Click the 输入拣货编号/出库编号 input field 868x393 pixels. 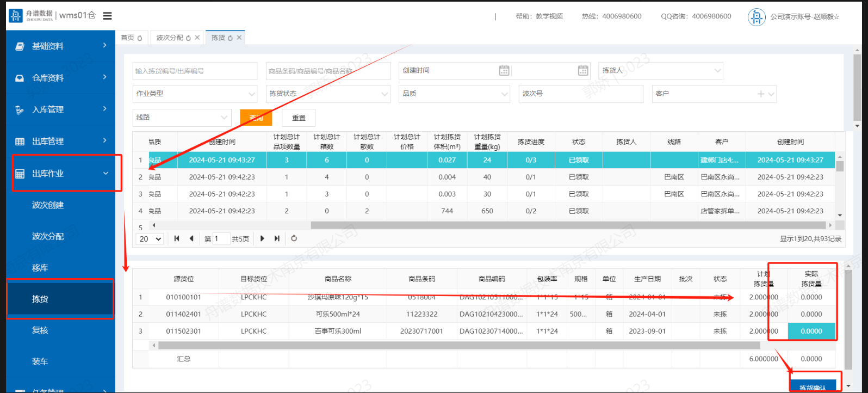[x=195, y=71]
